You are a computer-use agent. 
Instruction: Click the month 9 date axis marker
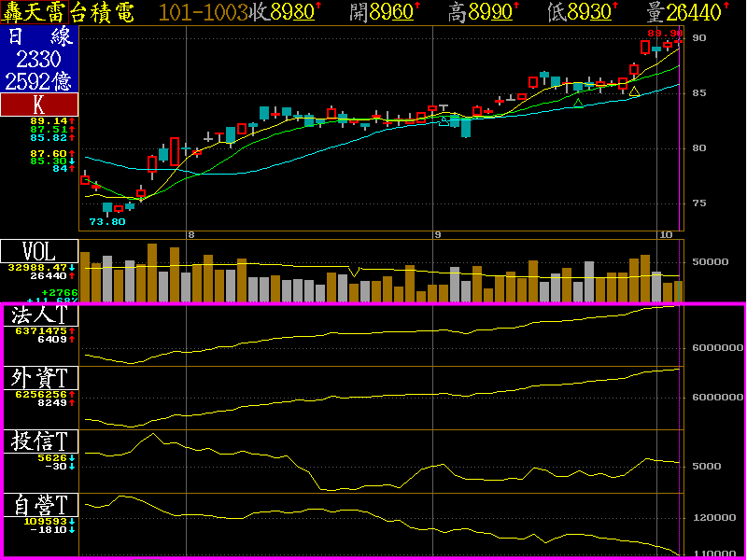pos(436,234)
